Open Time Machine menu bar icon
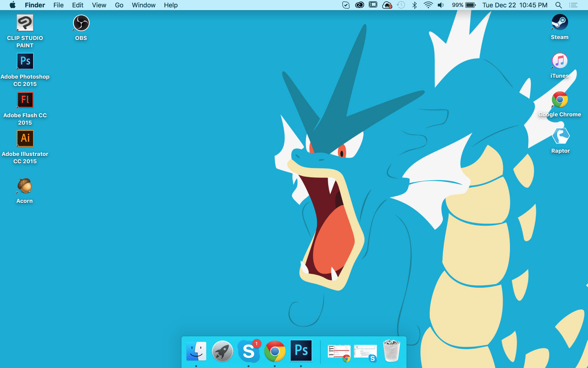 pos(401,5)
